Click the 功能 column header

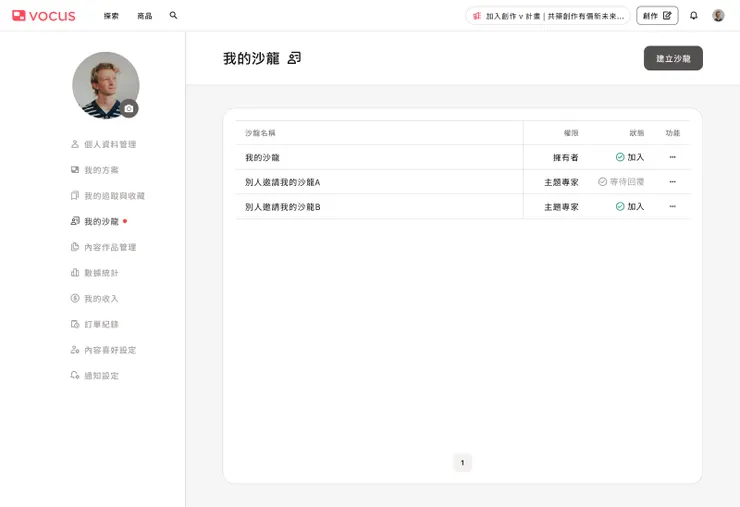(x=673, y=133)
